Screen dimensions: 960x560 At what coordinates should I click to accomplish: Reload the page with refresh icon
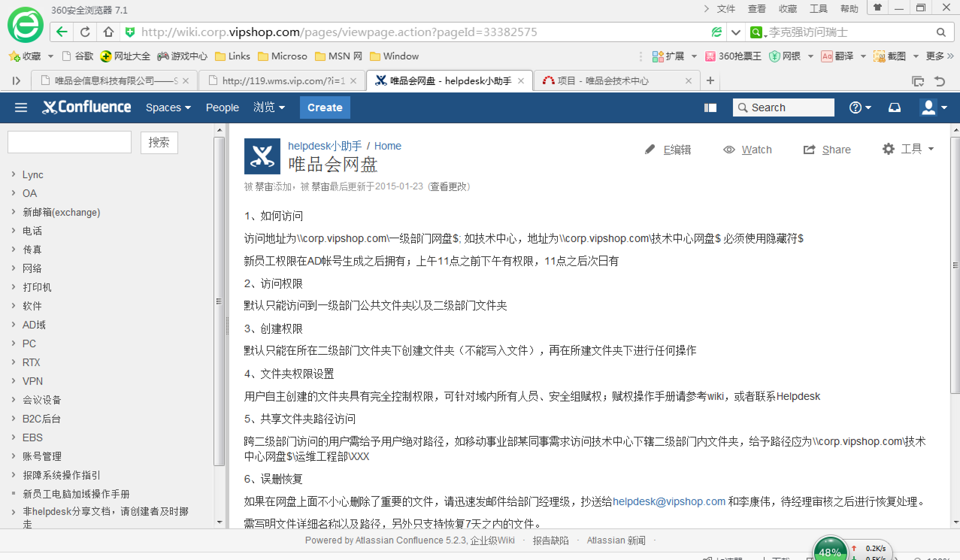pos(85,32)
